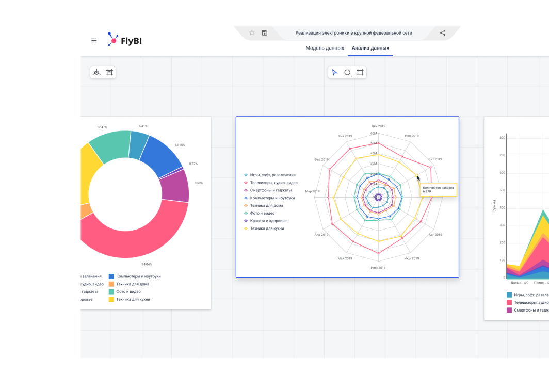Click the Дек 2019 radar axis label
Viewport: 549px width, 392px height.
coord(378,126)
